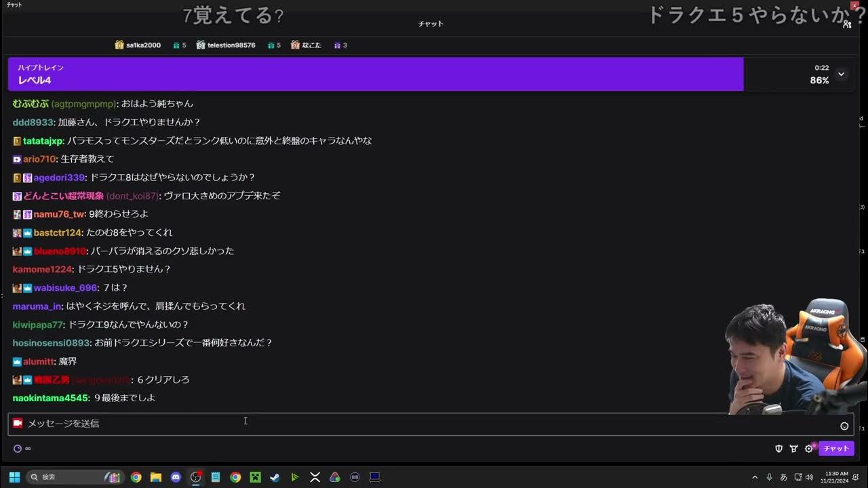Click the streamer webcam overlay
Image resolution: width=868 pixels, height=488 pixels.
click(x=795, y=357)
